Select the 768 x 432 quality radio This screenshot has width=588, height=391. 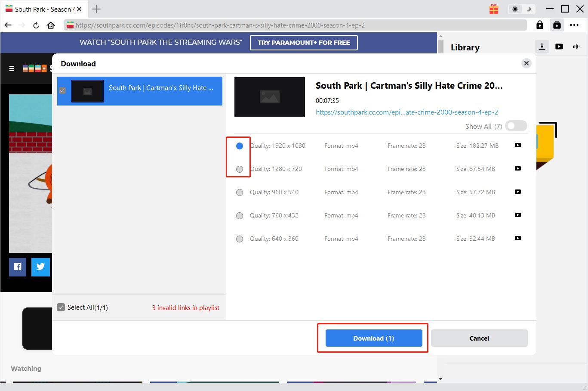pyautogui.click(x=240, y=216)
